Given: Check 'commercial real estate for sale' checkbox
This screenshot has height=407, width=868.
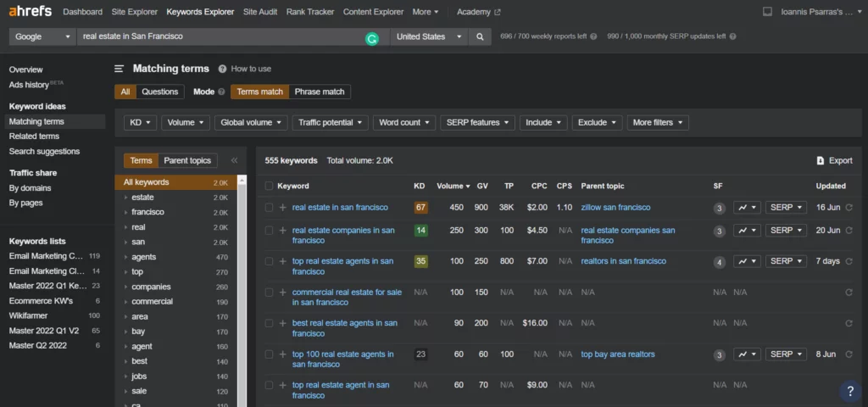Looking at the screenshot, I should (269, 293).
